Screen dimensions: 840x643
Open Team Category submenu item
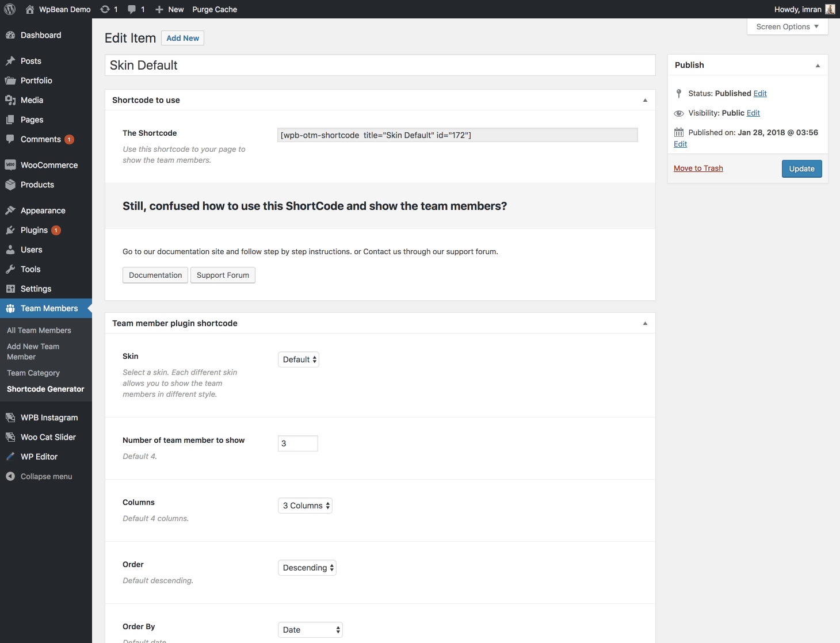coord(33,373)
